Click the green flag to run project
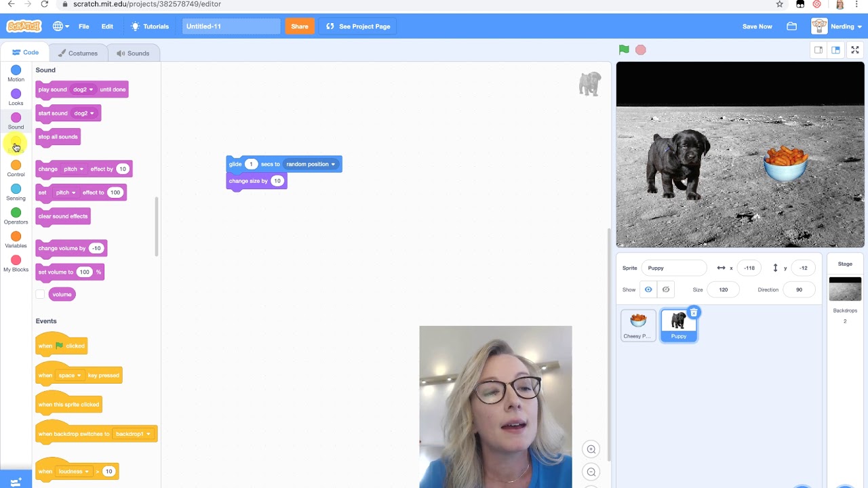Screen dimensions: 868x488 [624, 49]
